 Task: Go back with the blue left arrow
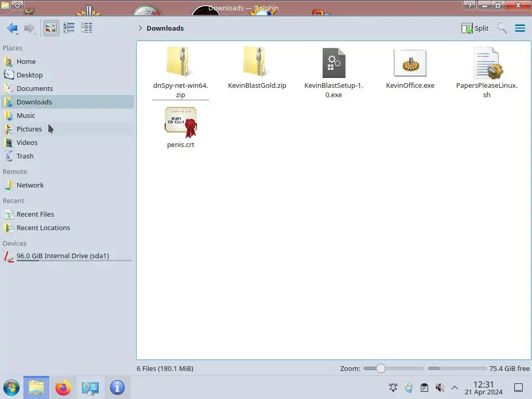click(11, 28)
